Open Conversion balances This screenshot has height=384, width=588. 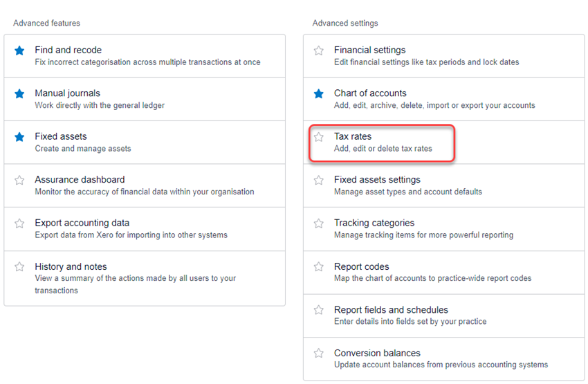point(444,359)
